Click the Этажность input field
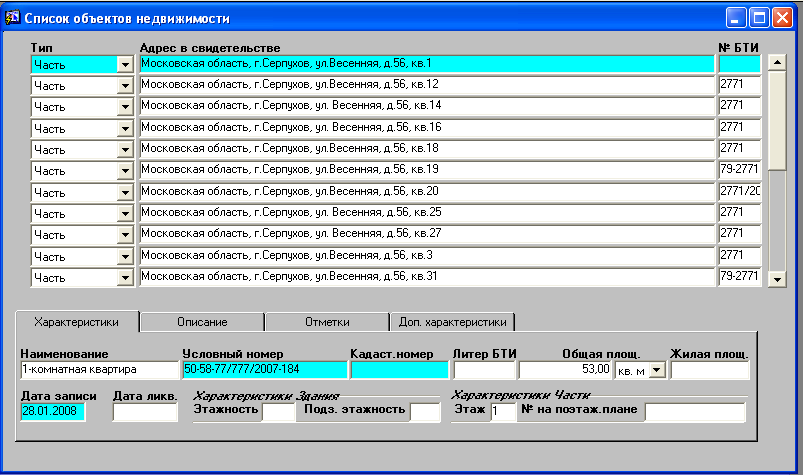This screenshot has width=803, height=475. pyautogui.click(x=278, y=412)
